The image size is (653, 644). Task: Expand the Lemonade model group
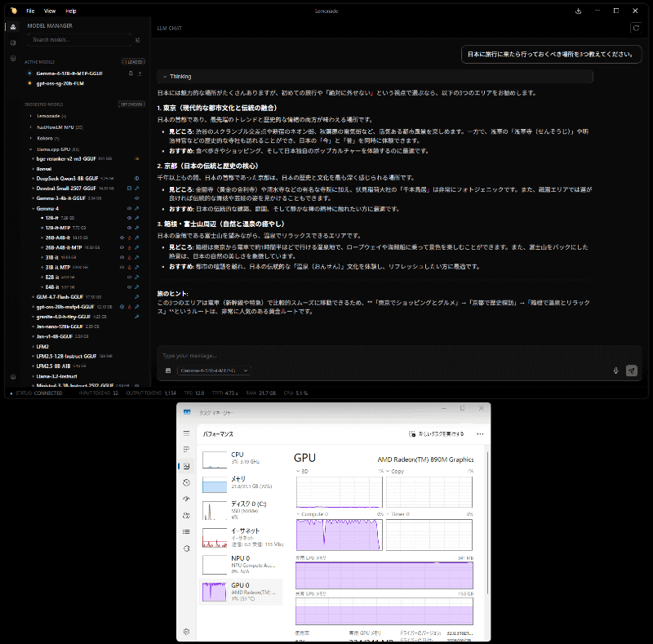31,116
